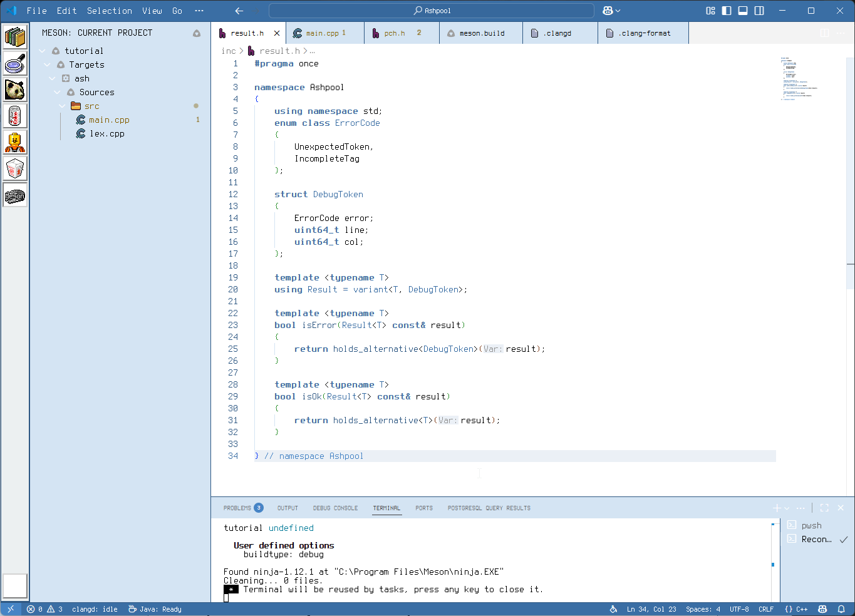Open the Selection menu
The width and height of the screenshot is (855, 616).
tap(109, 11)
